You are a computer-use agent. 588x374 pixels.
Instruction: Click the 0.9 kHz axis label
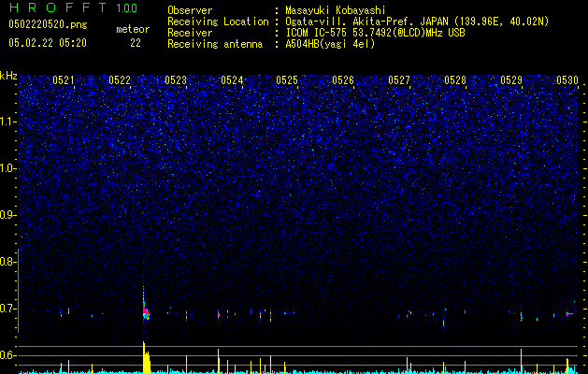[7, 215]
